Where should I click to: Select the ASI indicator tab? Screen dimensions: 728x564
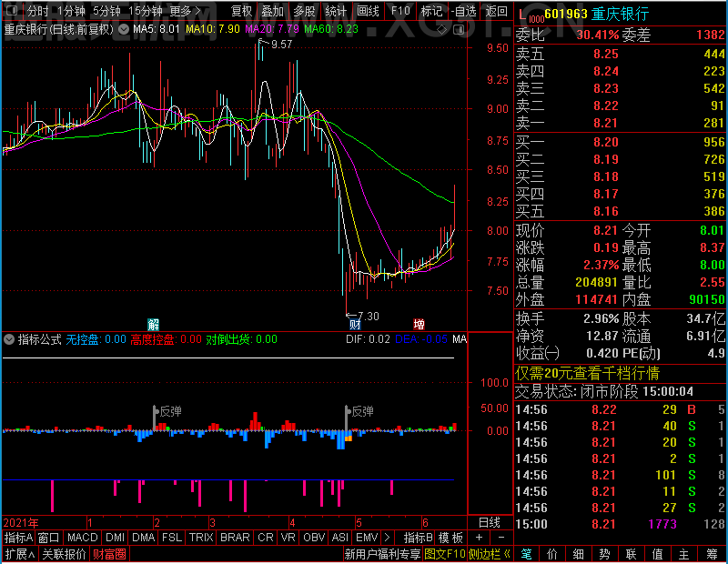(x=339, y=538)
